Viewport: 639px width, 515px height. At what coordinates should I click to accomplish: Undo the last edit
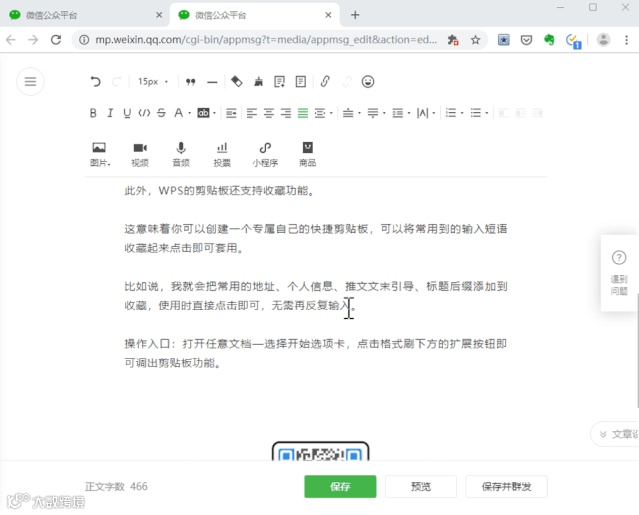click(x=95, y=81)
